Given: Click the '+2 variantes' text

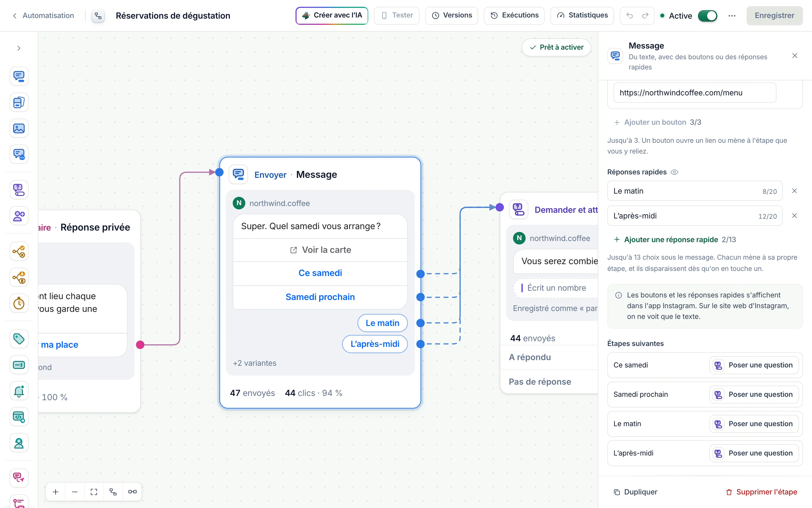Looking at the screenshot, I should point(255,363).
